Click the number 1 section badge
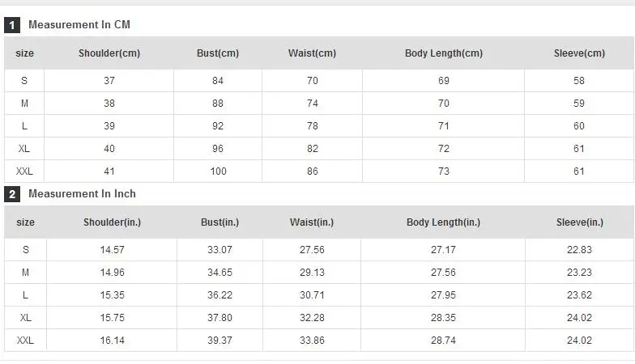 11,25
